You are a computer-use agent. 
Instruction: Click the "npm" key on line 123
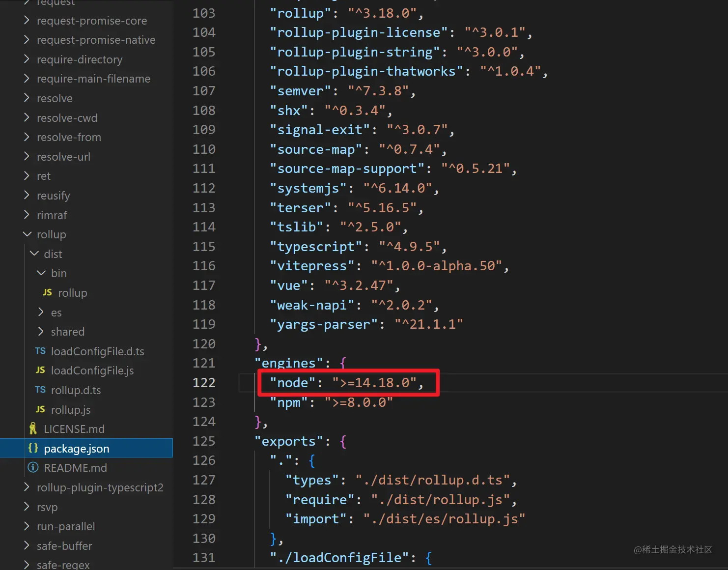pyautogui.click(x=289, y=402)
